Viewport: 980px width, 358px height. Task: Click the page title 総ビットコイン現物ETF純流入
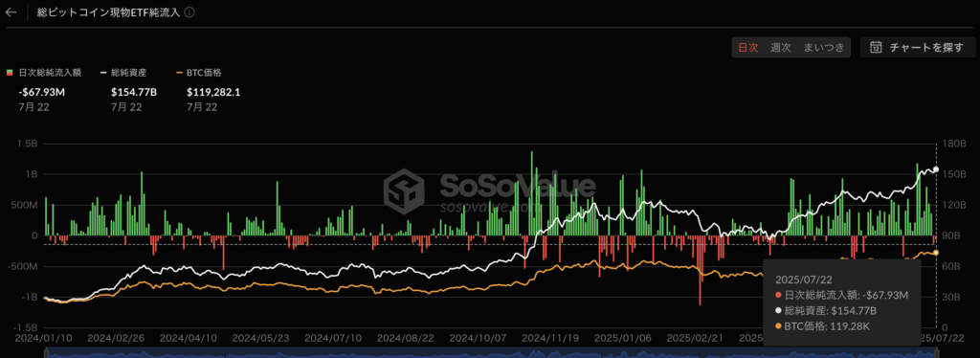[109, 11]
